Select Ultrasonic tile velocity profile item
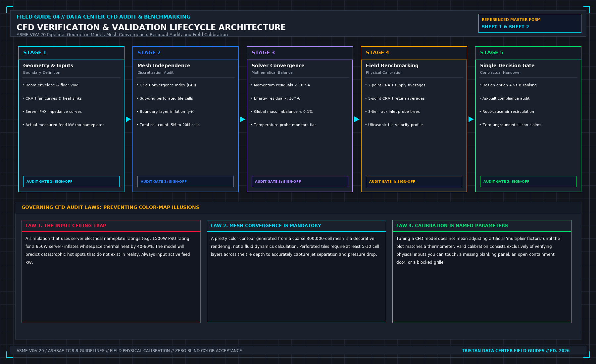The height and width of the screenshot is (364, 596). (x=394, y=125)
